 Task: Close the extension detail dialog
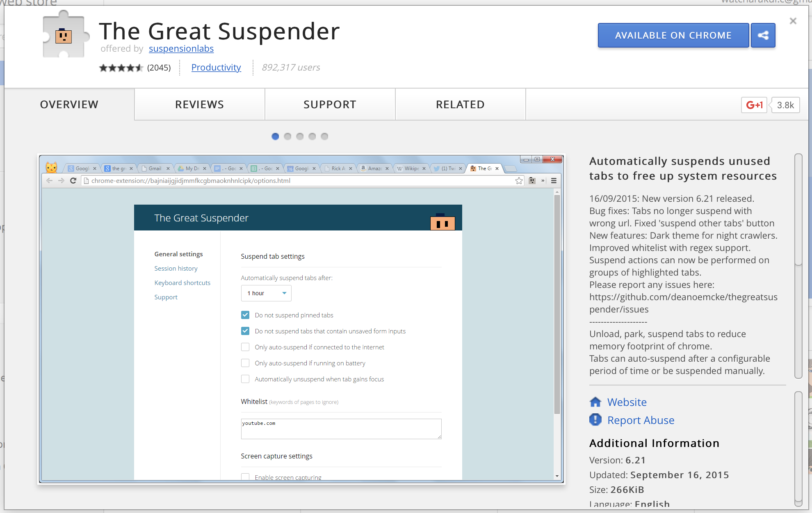click(x=793, y=21)
